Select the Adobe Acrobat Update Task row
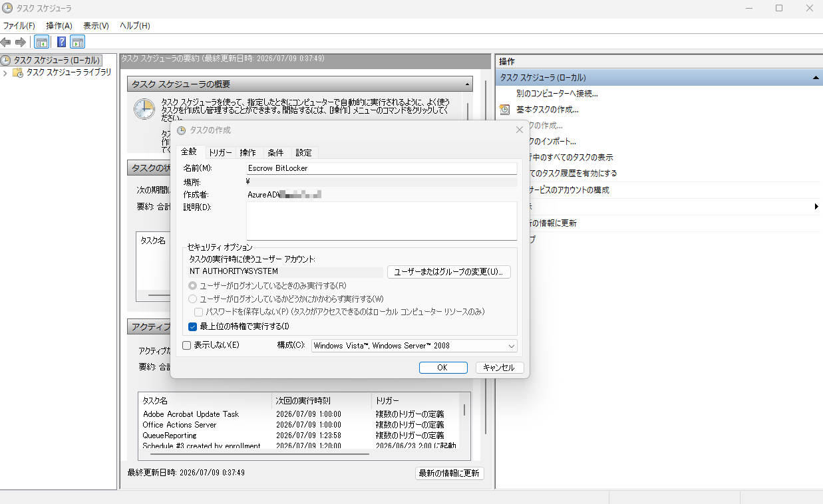The image size is (823, 504). point(299,414)
